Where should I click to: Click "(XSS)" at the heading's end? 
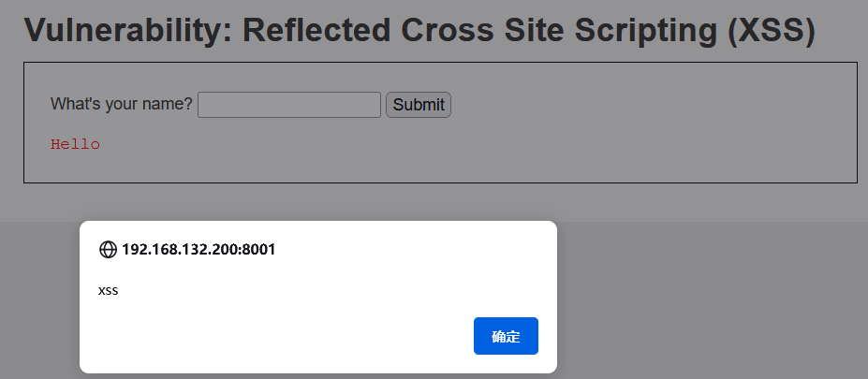tap(768, 30)
